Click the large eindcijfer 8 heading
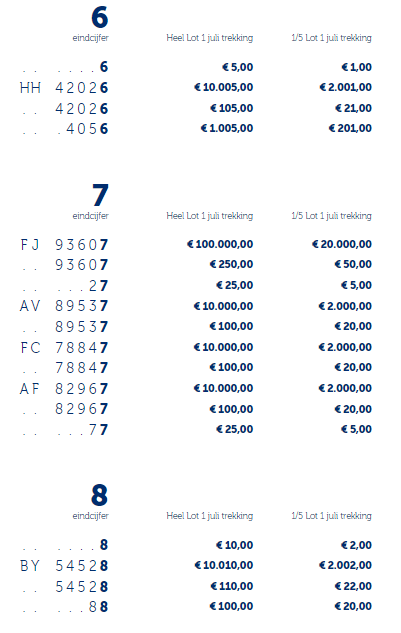The image size is (401, 633). click(x=100, y=495)
